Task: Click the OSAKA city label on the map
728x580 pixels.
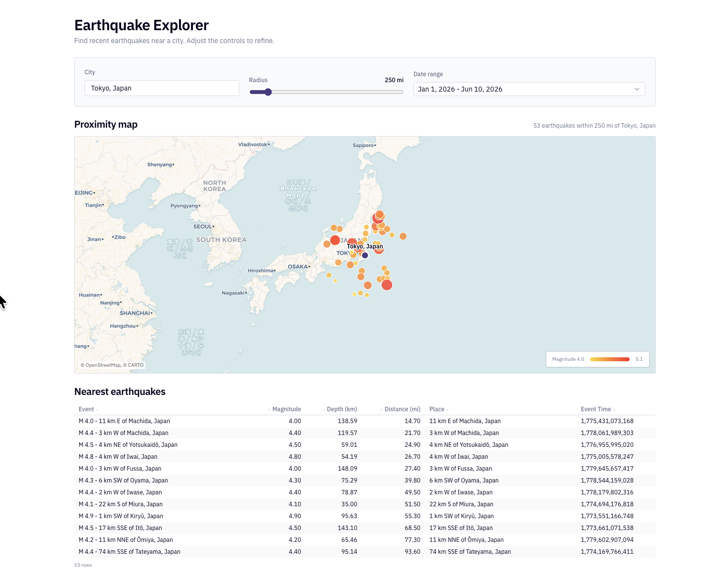Action: (298, 267)
